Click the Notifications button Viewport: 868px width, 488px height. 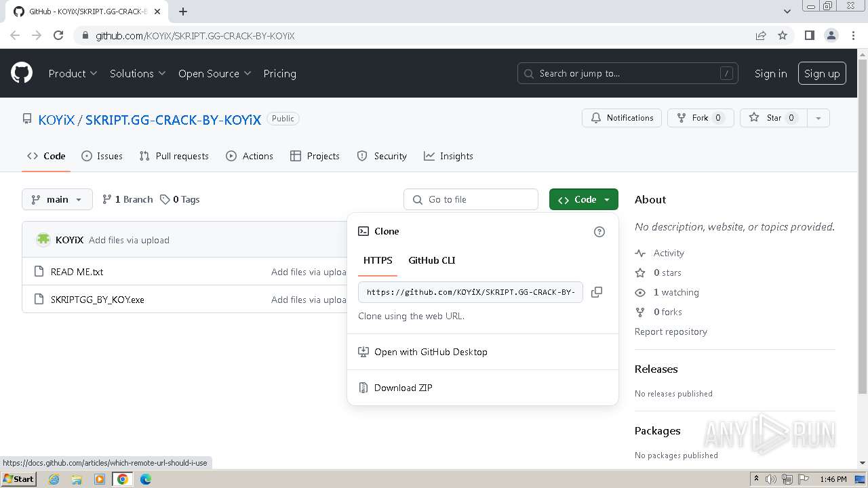click(x=622, y=118)
